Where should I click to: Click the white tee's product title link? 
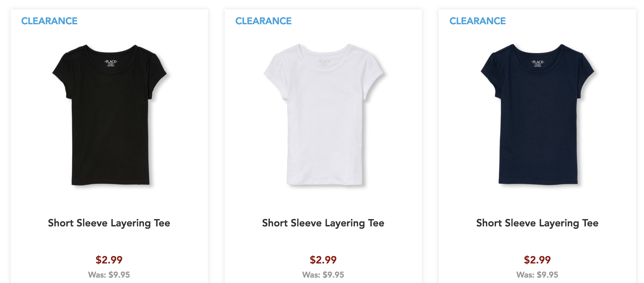tap(323, 223)
